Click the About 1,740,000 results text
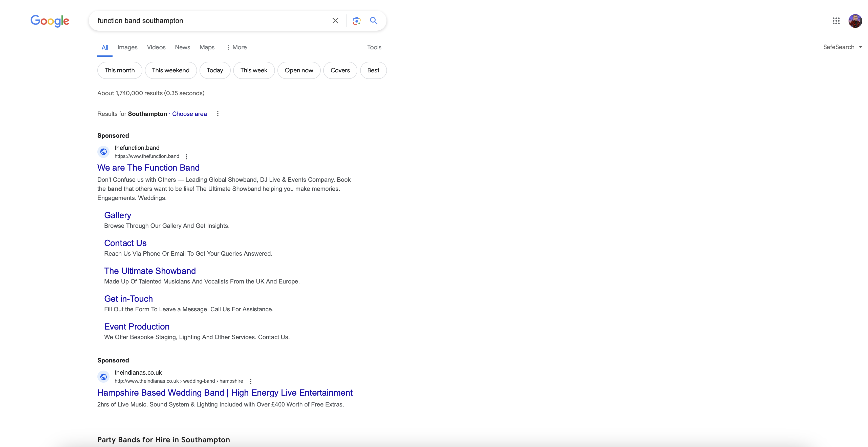Viewport: 868px width, 447px height. coord(151,93)
